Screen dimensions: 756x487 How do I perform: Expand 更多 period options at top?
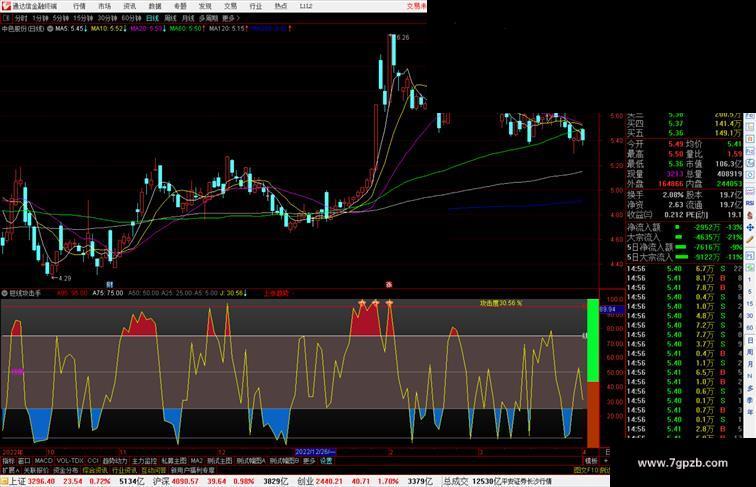click(230, 18)
